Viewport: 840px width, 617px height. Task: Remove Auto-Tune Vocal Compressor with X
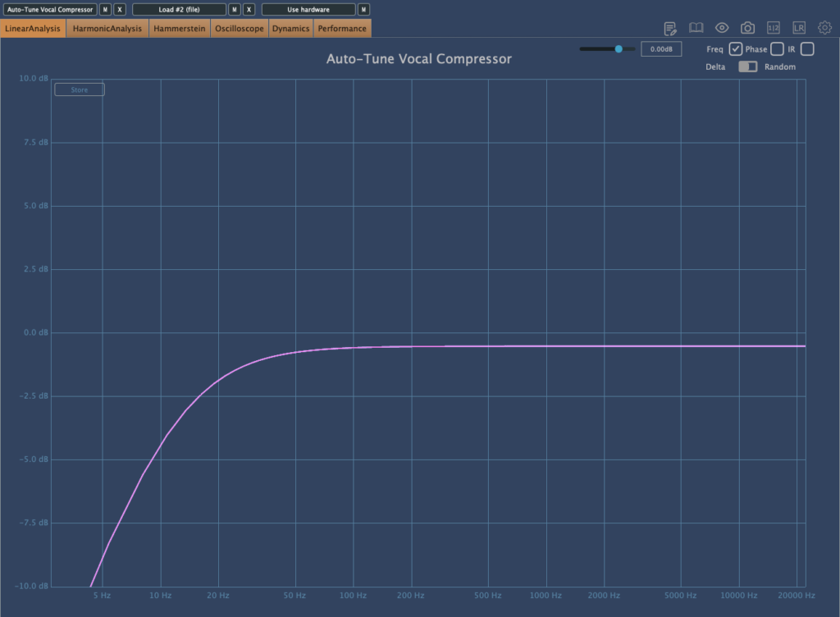coord(120,10)
